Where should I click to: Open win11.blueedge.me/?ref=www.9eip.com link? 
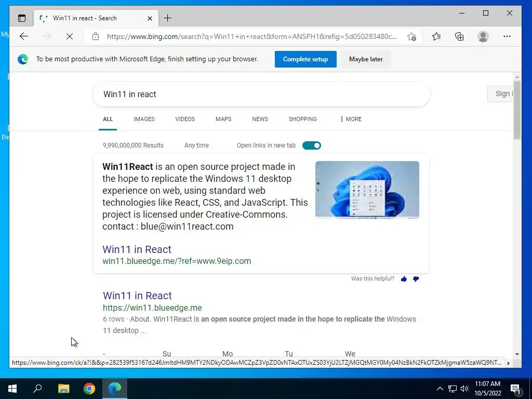point(177,261)
